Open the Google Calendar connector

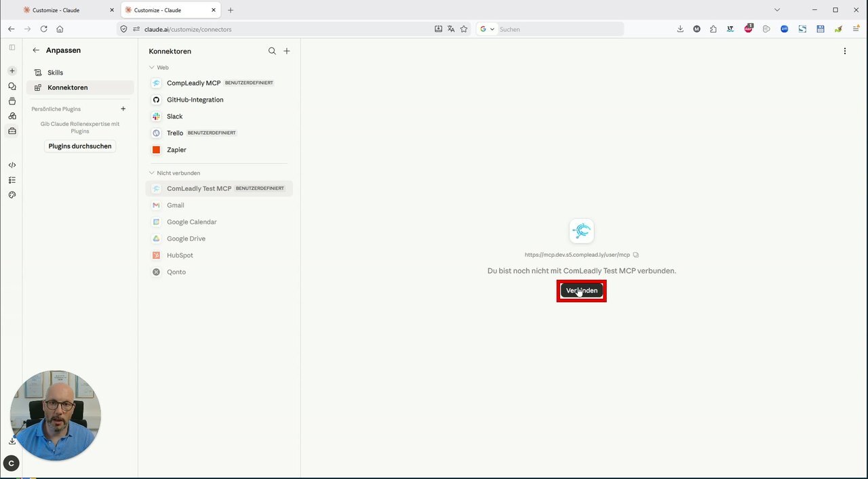[x=219, y=222]
